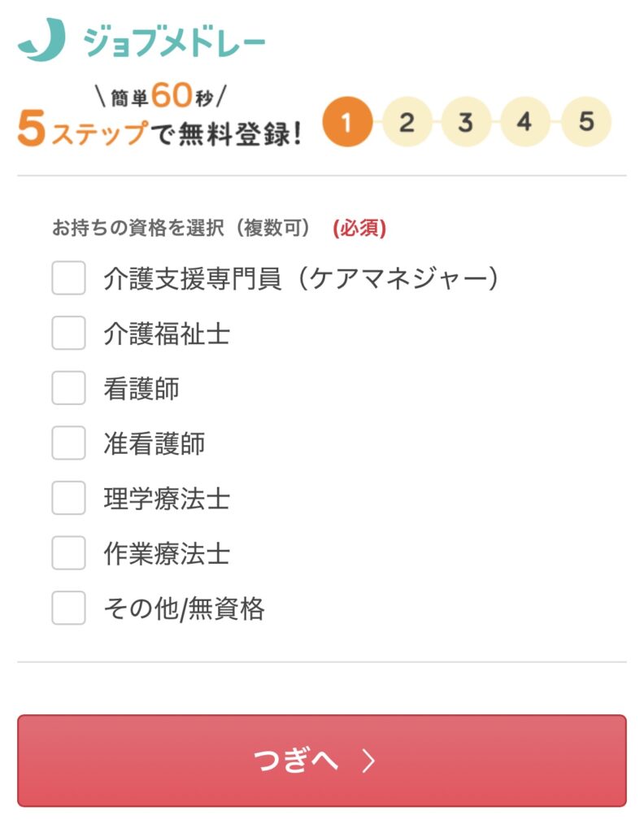644x833 pixels.
Task: Check the 介護福祉士 checkbox
Action: pos(68,333)
